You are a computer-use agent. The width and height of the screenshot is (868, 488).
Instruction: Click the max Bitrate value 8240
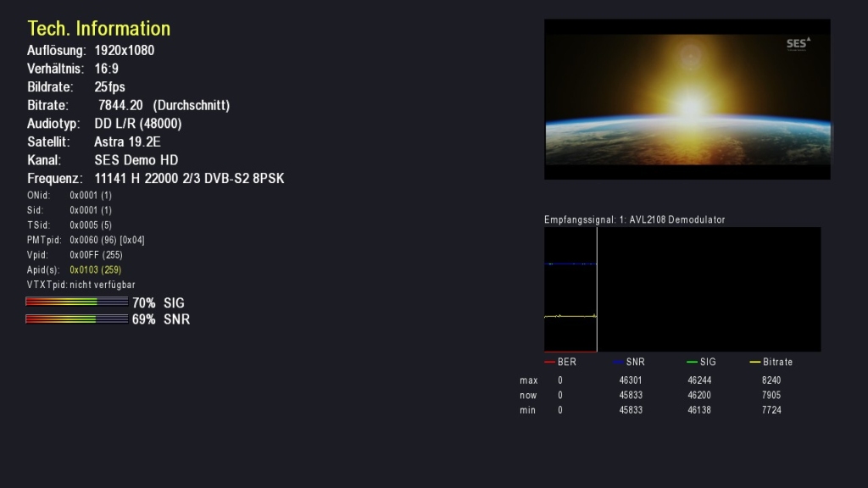pos(771,380)
